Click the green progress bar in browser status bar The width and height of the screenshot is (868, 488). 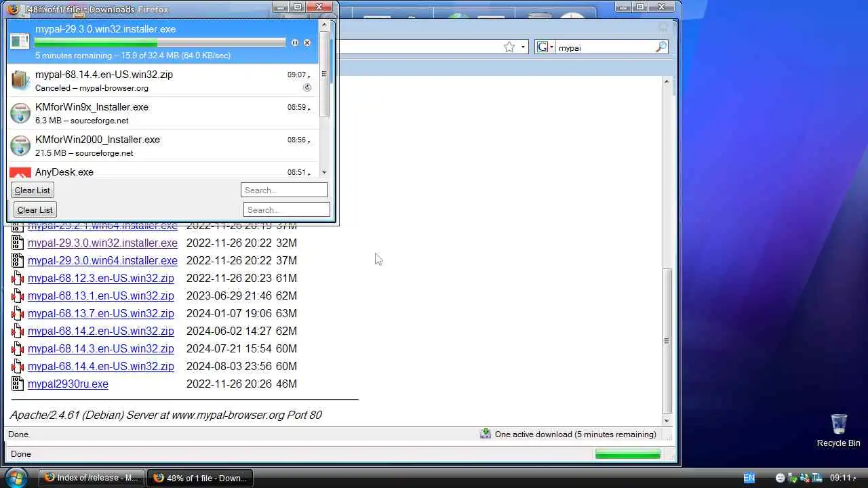[627, 454]
